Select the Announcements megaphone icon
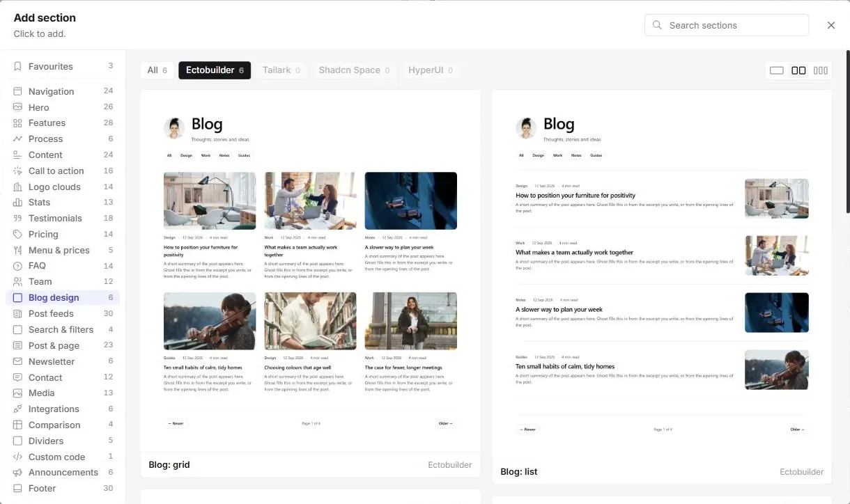This screenshot has width=850, height=504. tap(17, 472)
